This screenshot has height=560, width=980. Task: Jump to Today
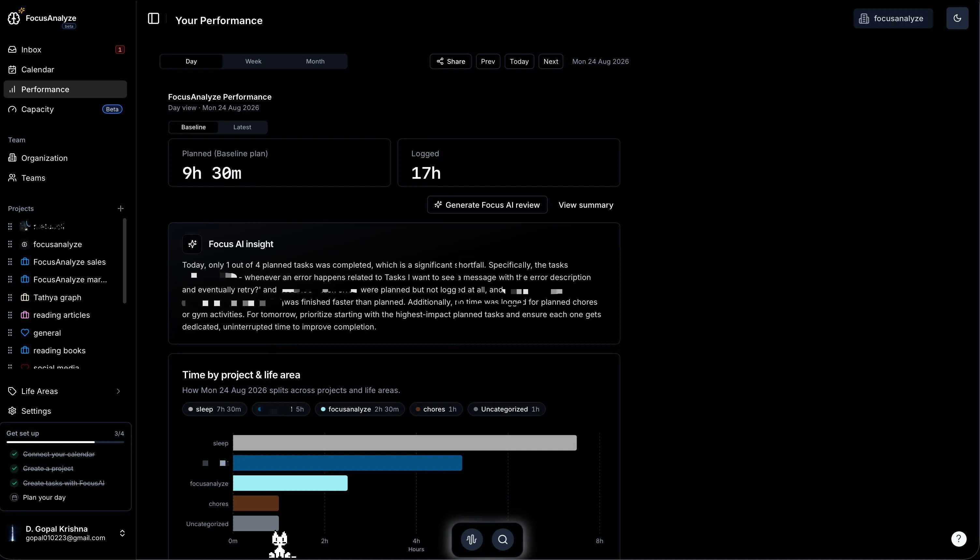[519, 62]
